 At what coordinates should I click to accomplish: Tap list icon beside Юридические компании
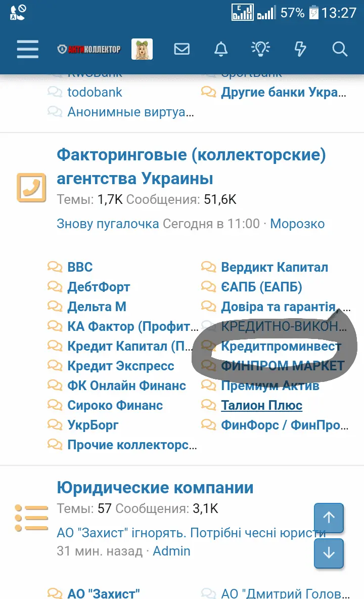pyautogui.click(x=31, y=518)
